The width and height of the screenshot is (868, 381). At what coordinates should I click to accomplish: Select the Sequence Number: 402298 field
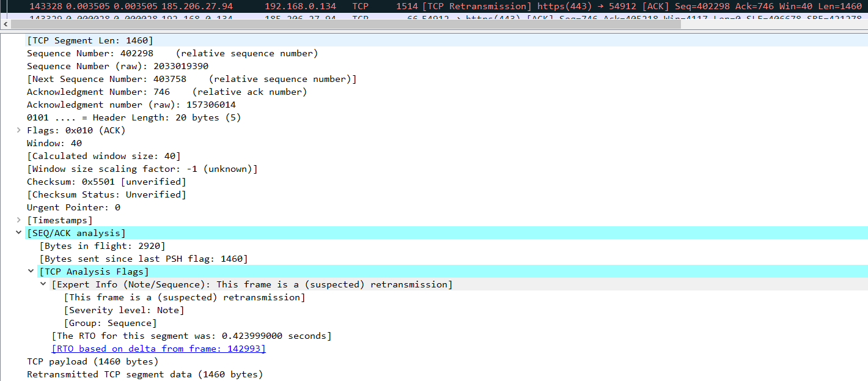pyautogui.click(x=90, y=53)
